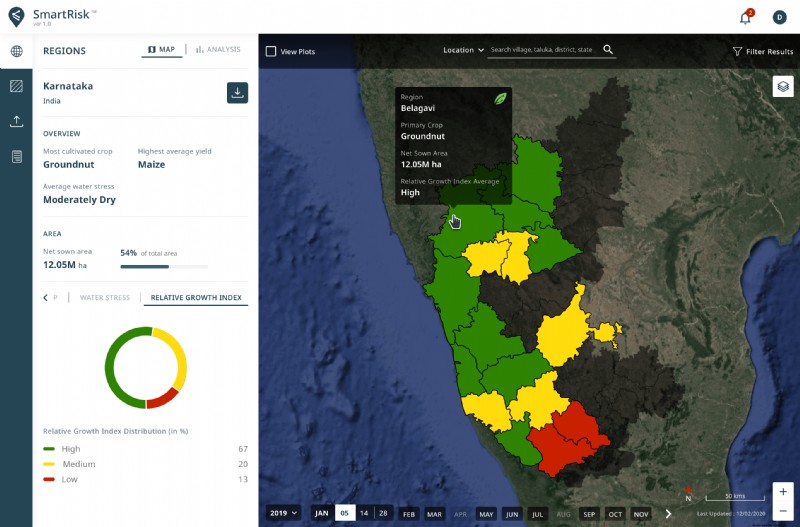The width and height of the screenshot is (800, 527).
Task: Click the Low red legend swatch
Action: pyautogui.click(x=49, y=480)
